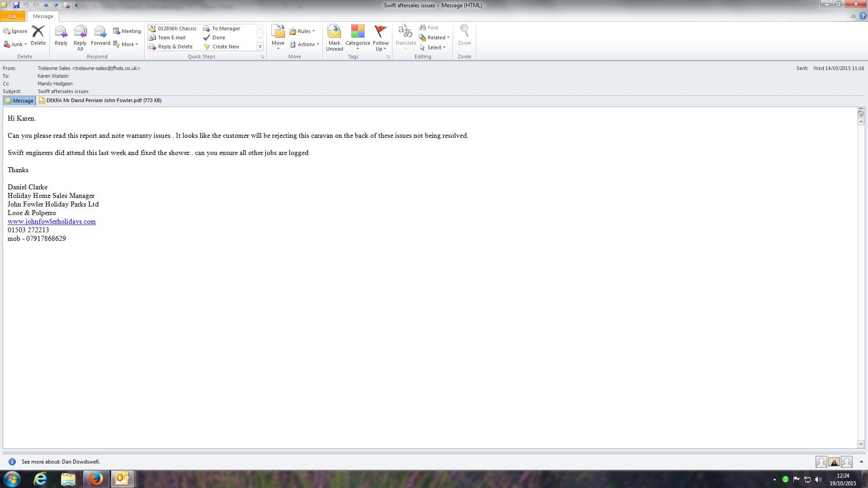
Task: Click the Save icon in quick access toolbar
Action: (x=16, y=5)
